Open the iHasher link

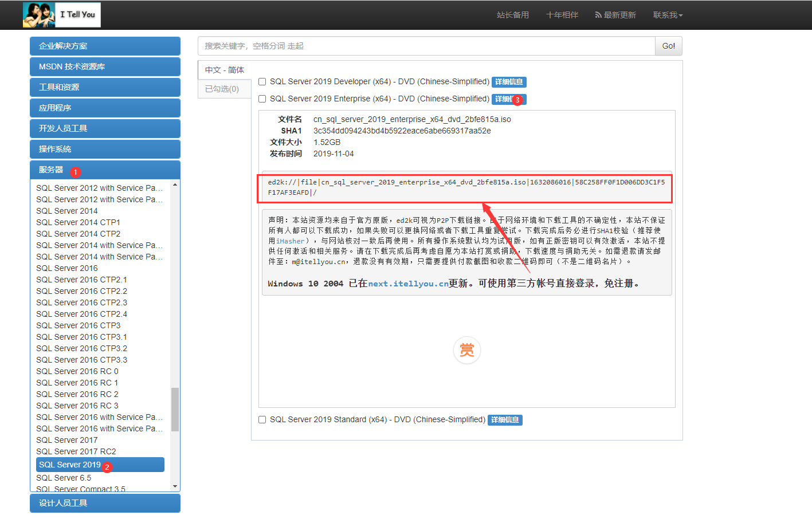[x=291, y=241]
